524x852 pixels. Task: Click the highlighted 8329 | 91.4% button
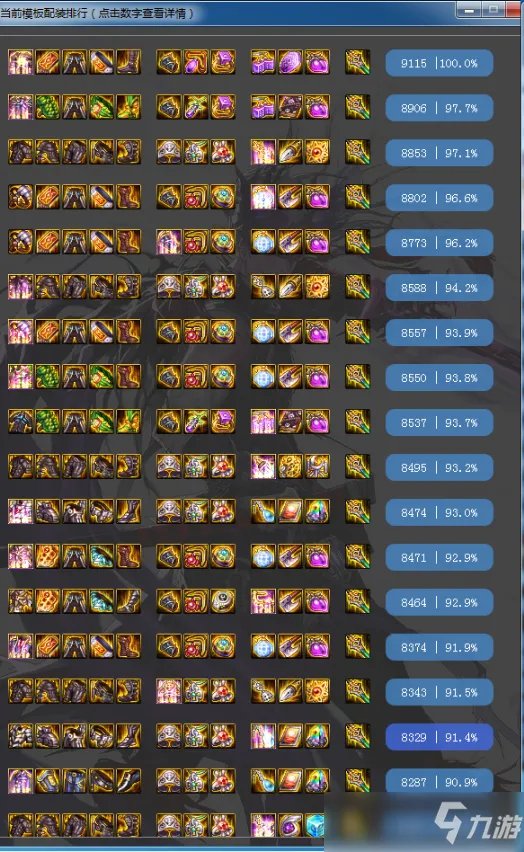[439, 737]
